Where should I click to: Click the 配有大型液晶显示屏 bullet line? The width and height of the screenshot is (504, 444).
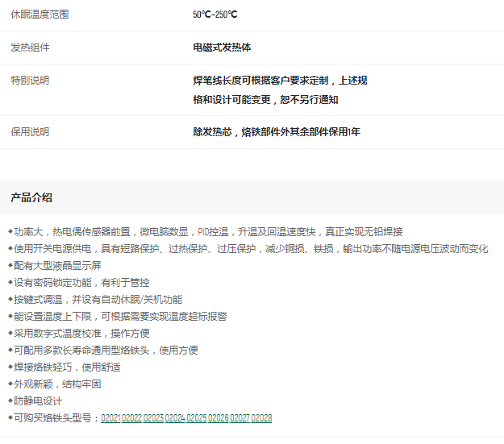(57, 265)
